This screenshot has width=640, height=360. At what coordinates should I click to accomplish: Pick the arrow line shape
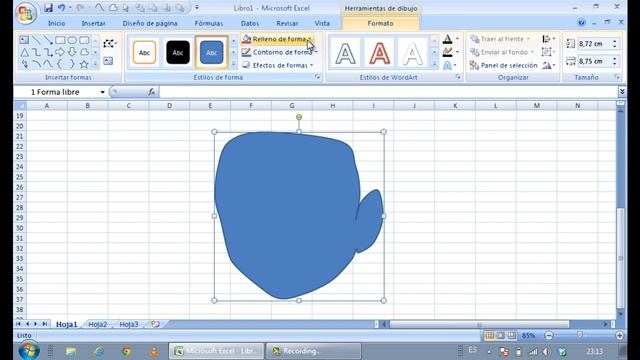click(x=48, y=40)
